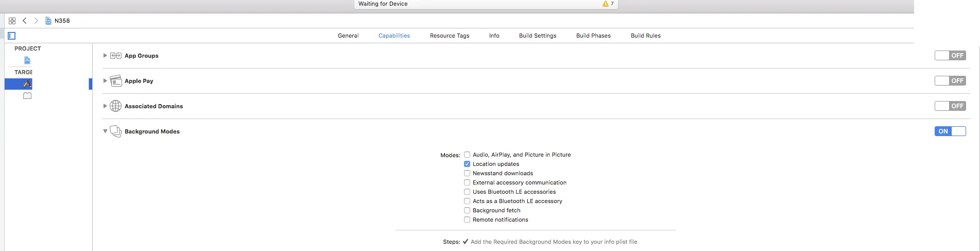Select the second target folder icon
980x251 pixels.
click(27, 96)
